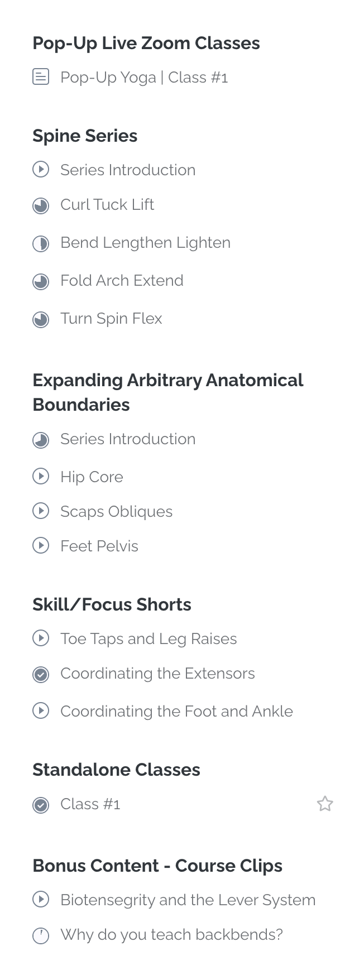Click the Spine Series section heading
364x980 pixels.
click(85, 136)
